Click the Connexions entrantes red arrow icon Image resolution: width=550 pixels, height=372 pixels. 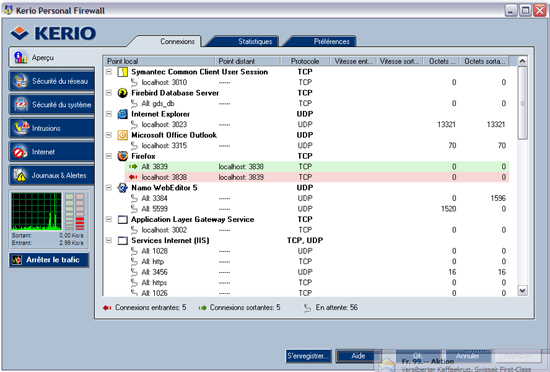(107, 308)
